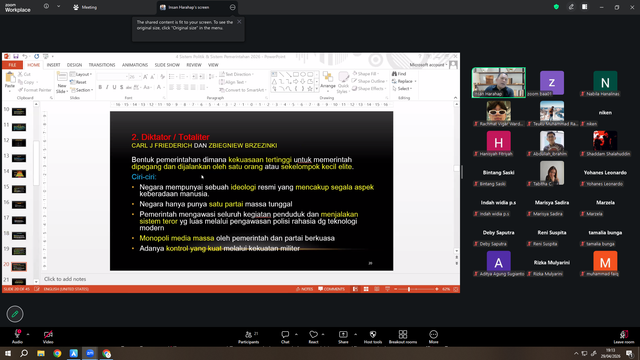Screen dimensions: 640x360
Task: Open the Zoom annotation pencil tool
Action: [x=15, y=314]
